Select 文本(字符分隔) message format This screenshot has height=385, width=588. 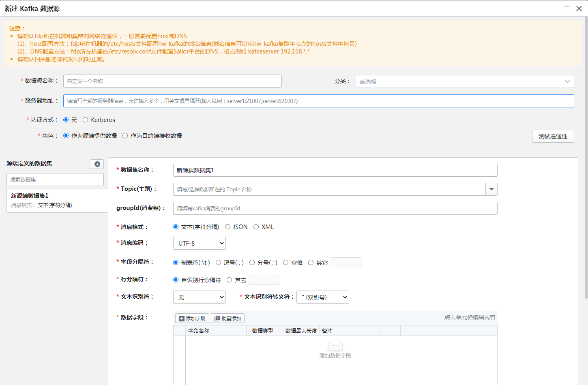tap(176, 227)
